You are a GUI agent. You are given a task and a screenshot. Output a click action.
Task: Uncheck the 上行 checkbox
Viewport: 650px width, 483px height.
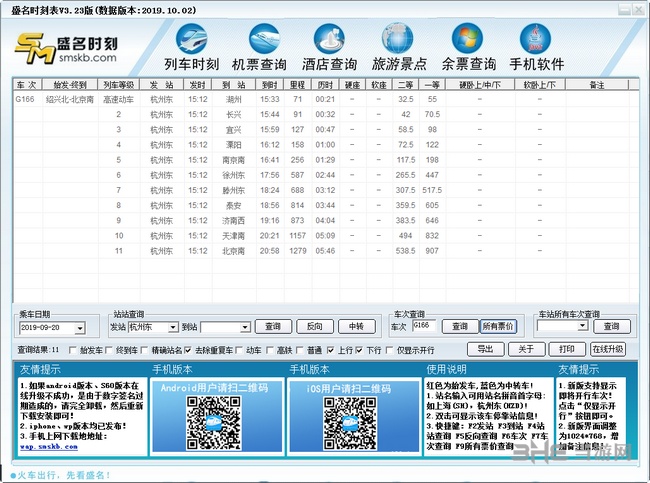pyautogui.click(x=330, y=351)
